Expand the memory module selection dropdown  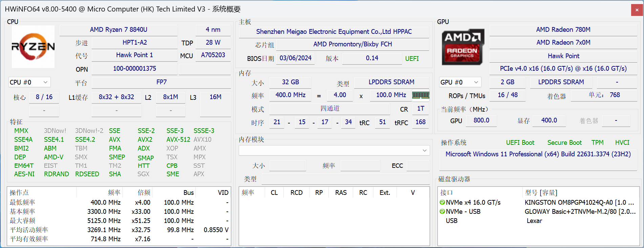click(425, 151)
